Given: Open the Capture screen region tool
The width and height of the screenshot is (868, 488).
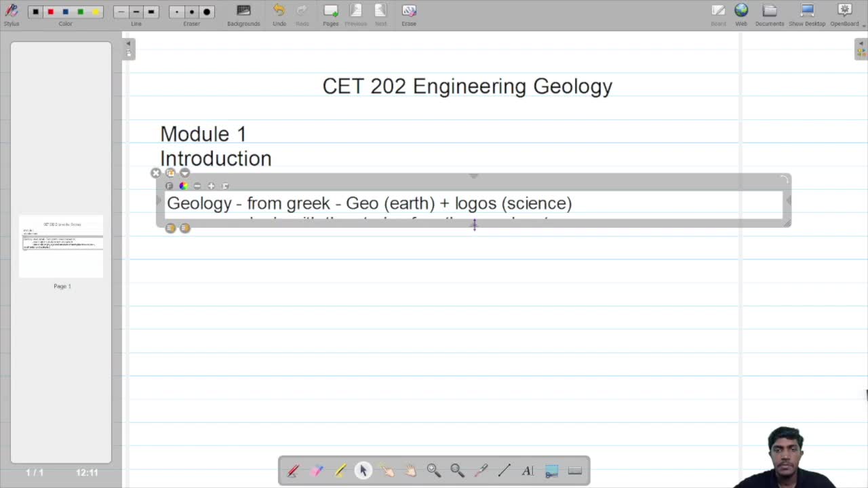Looking at the screenshot, I should 551,470.
